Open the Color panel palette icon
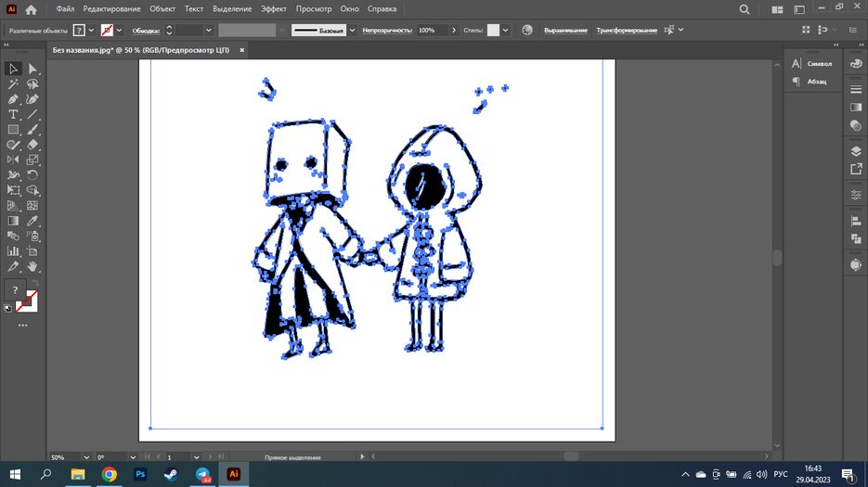Image resolution: width=868 pixels, height=487 pixels. pyautogui.click(x=856, y=64)
